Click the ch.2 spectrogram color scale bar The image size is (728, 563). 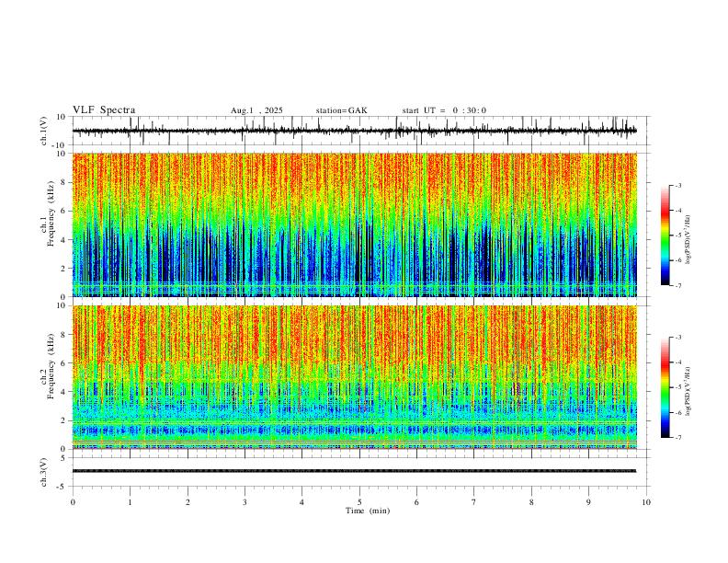click(665, 387)
